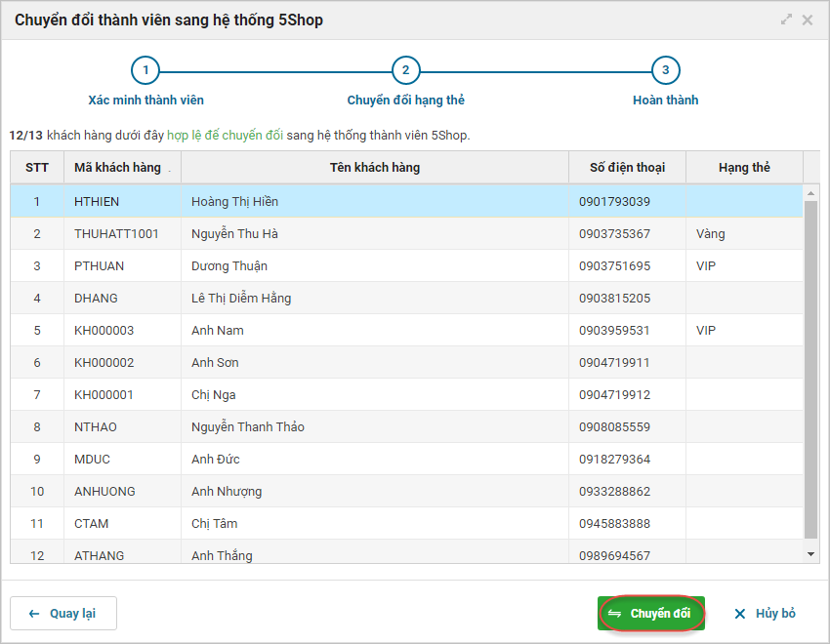
Task: Go back with the Quay lại button
Action: [x=63, y=614]
